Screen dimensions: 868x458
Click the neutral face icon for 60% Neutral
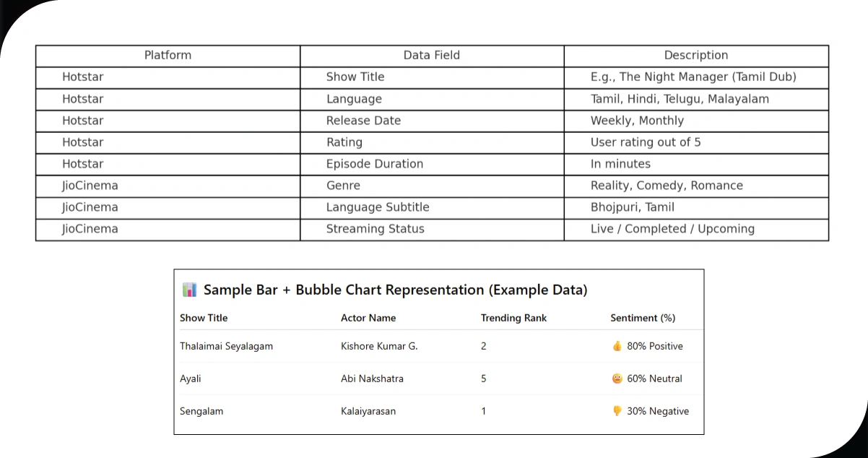(617, 379)
